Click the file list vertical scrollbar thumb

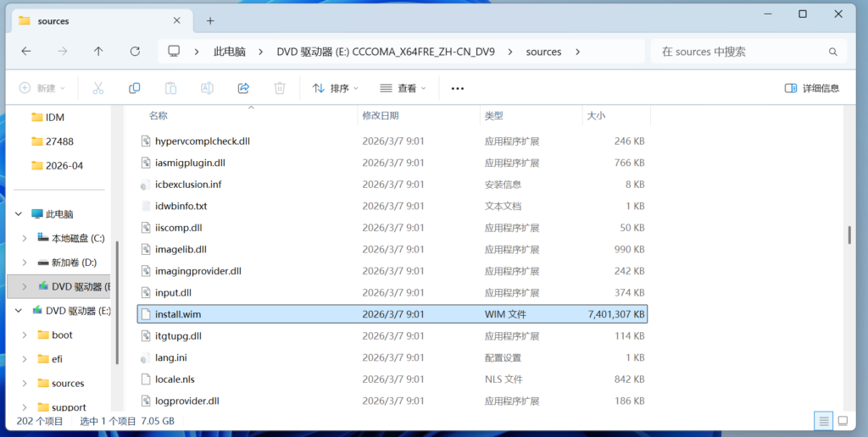click(849, 235)
